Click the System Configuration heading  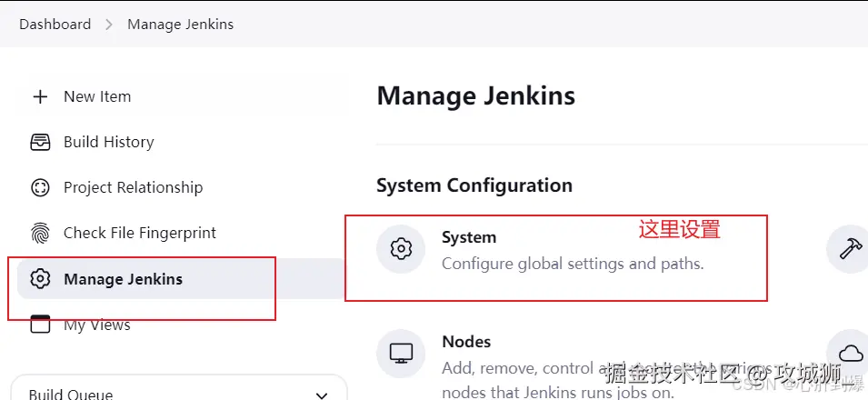point(474,185)
